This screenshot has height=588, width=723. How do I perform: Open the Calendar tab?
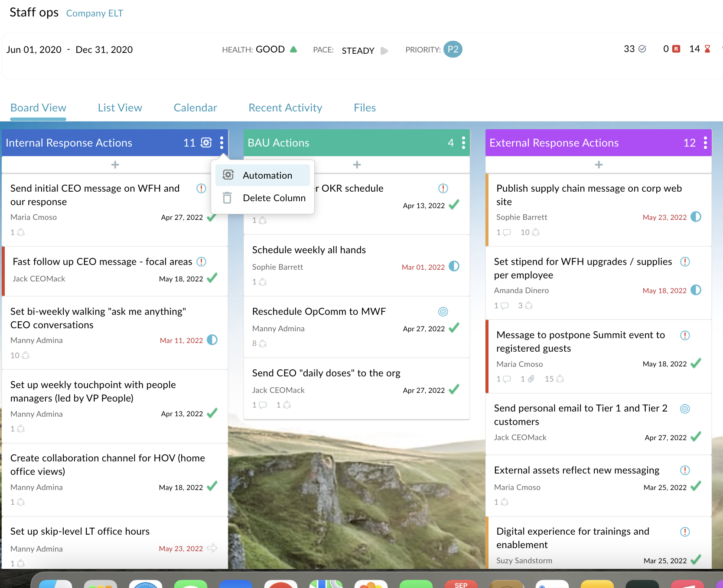[195, 108]
